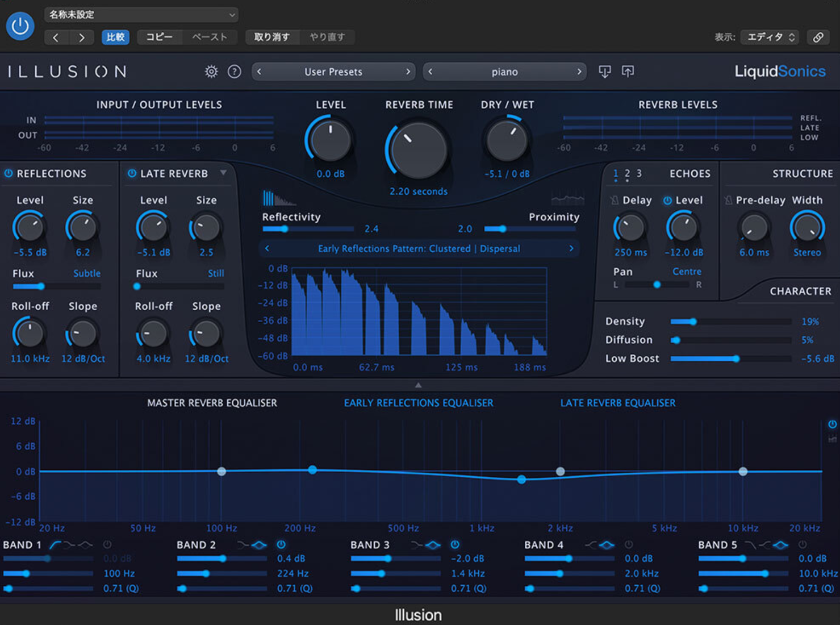Click the コピー copy button
This screenshot has height=625, width=840.
(x=159, y=37)
